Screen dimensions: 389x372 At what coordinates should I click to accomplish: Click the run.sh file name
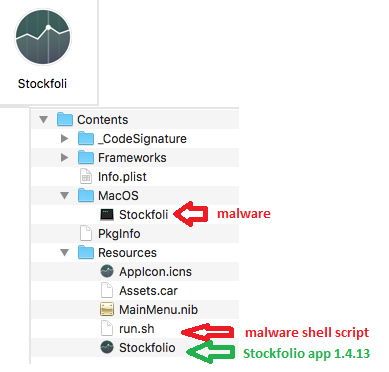[x=137, y=329]
